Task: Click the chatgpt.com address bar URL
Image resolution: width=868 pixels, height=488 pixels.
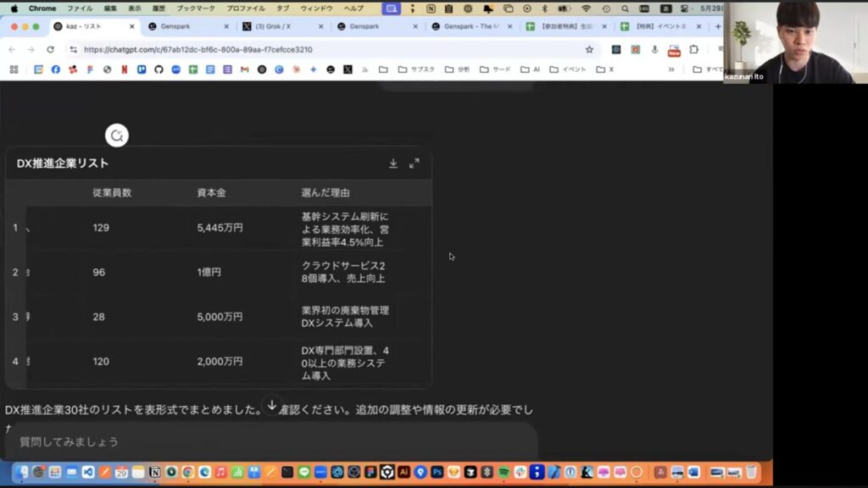Action: pyautogui.click(x=198, y=49)
